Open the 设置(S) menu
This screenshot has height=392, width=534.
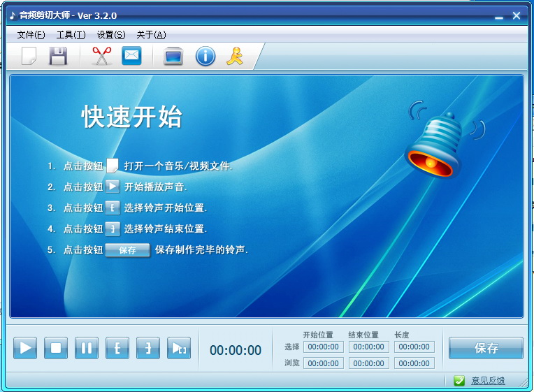[x=111, y=34]
